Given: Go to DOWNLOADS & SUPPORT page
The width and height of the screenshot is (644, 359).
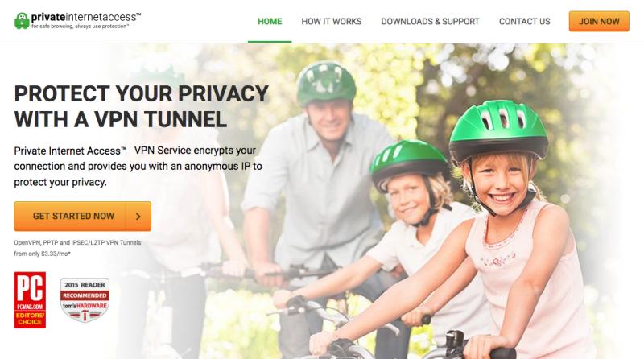Looking at the screenshot, I should [x=430, y=22].
